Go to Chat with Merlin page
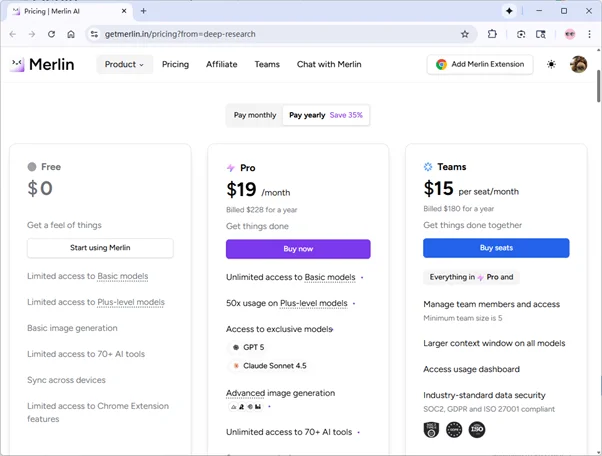This screenshot has width=602, height=456. (329, 64)
